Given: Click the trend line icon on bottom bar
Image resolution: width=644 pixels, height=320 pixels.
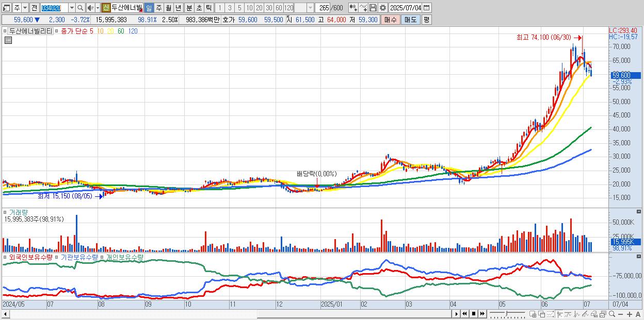Looking at the screenshot, I should (x=568, y=314).
